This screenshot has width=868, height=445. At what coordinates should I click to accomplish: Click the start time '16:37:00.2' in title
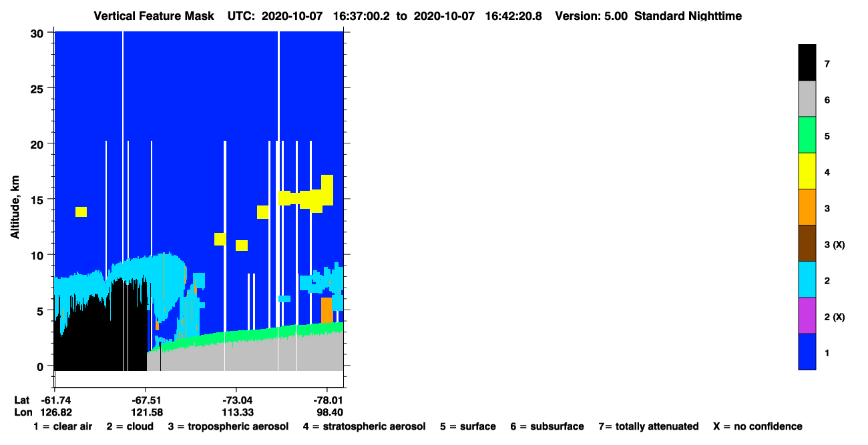tap(362, 15)
